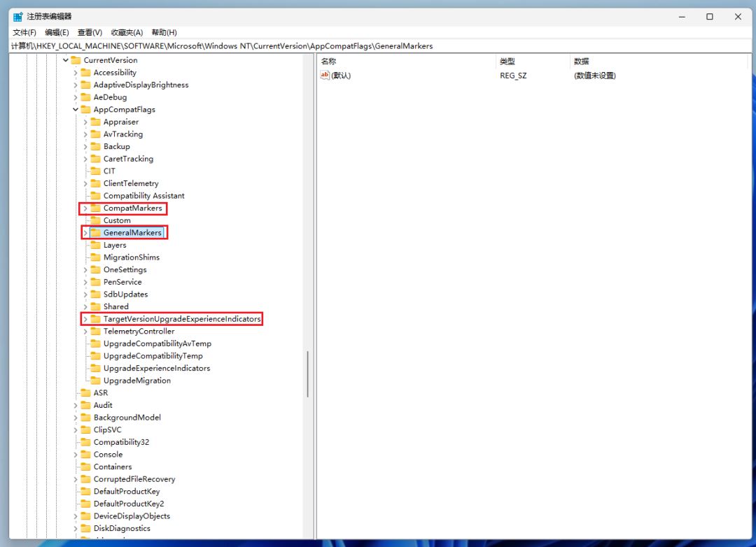
Task: Click the folder icon beside DiskDiagnostics
Action: tap(86, 528)
